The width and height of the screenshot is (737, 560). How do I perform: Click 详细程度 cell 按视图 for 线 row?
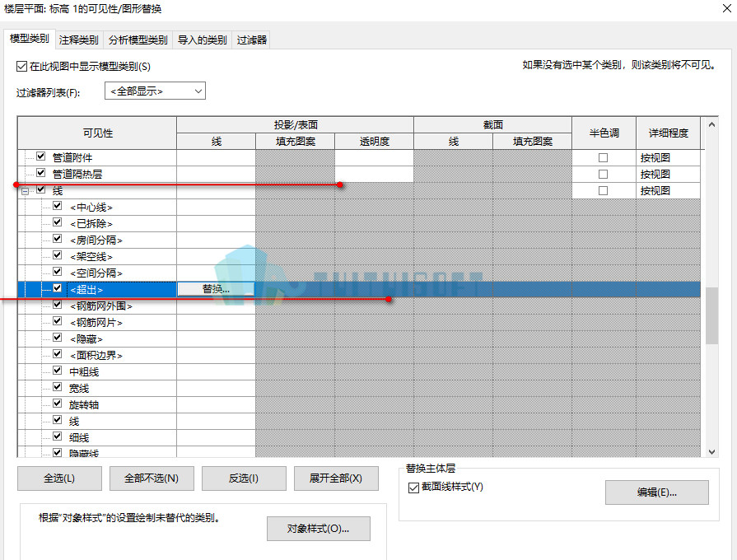(x=668, y=190)
